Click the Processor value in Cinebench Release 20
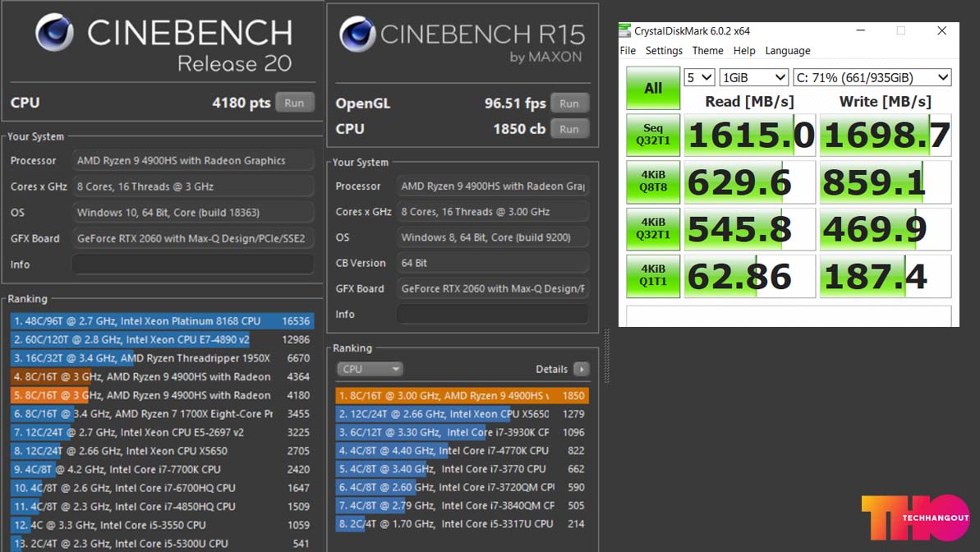Image resolution: width=980 pixels, height=552 pixels. click(192, 161)
